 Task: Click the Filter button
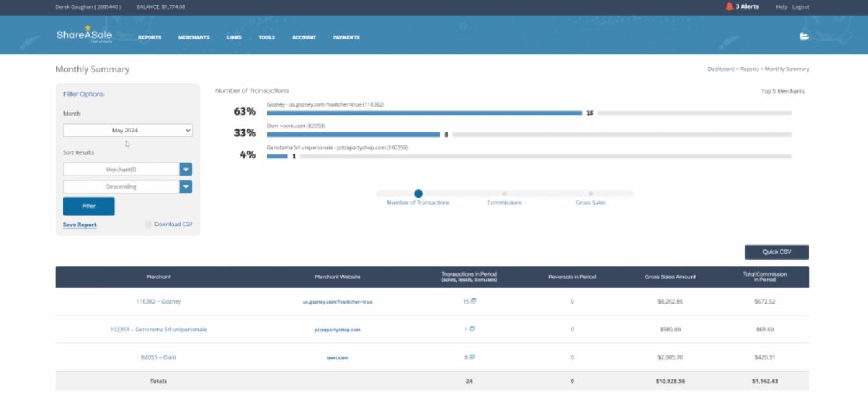point(88,206)
